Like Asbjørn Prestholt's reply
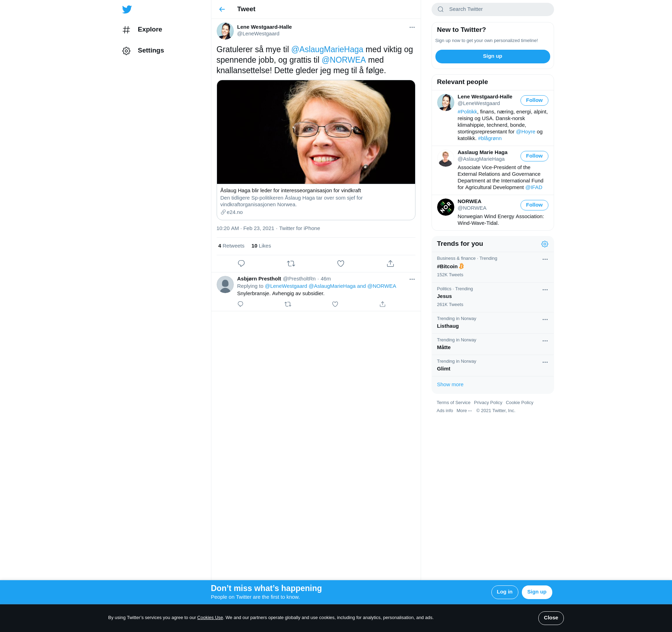 point(335,304)
